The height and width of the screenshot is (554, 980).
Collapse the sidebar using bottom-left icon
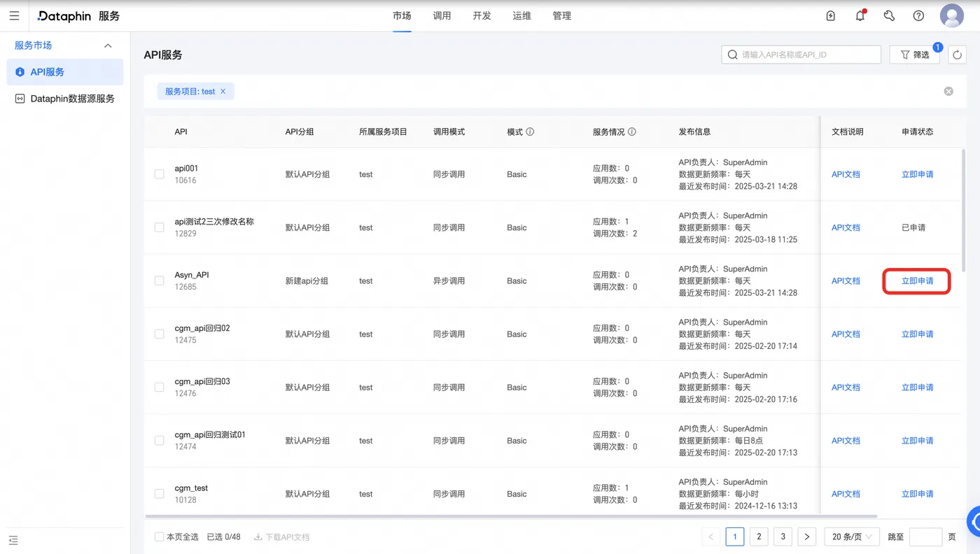(13, 540)
